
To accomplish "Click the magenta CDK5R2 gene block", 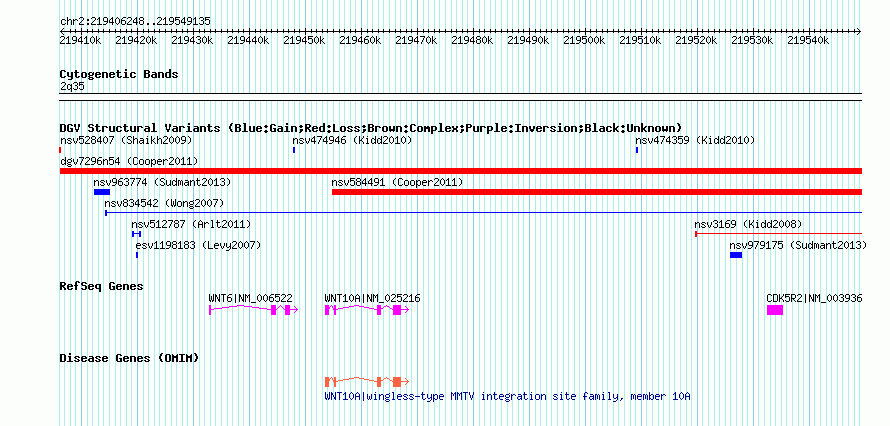I will click(x=775, y=310).
